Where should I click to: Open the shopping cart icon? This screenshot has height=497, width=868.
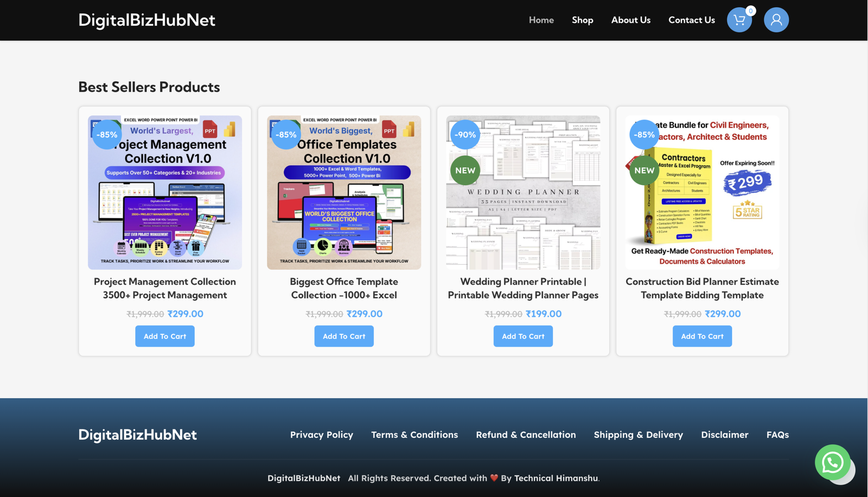[x=739, y=20]
